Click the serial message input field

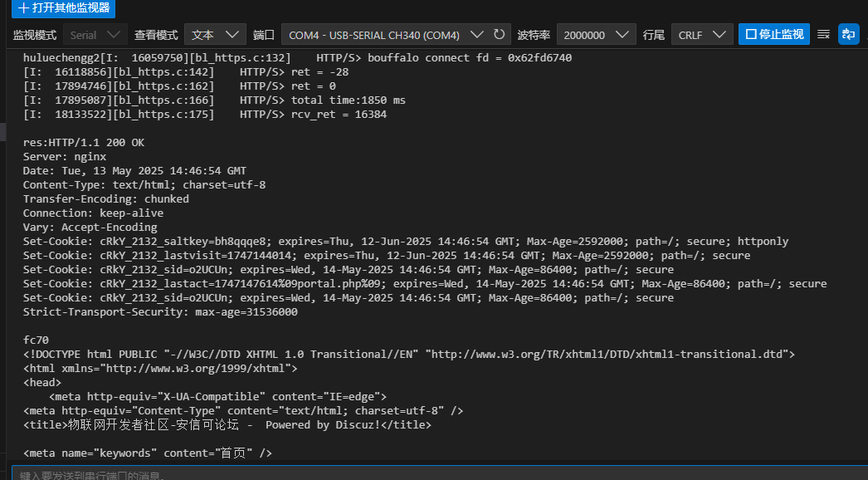tap(437, 474)
